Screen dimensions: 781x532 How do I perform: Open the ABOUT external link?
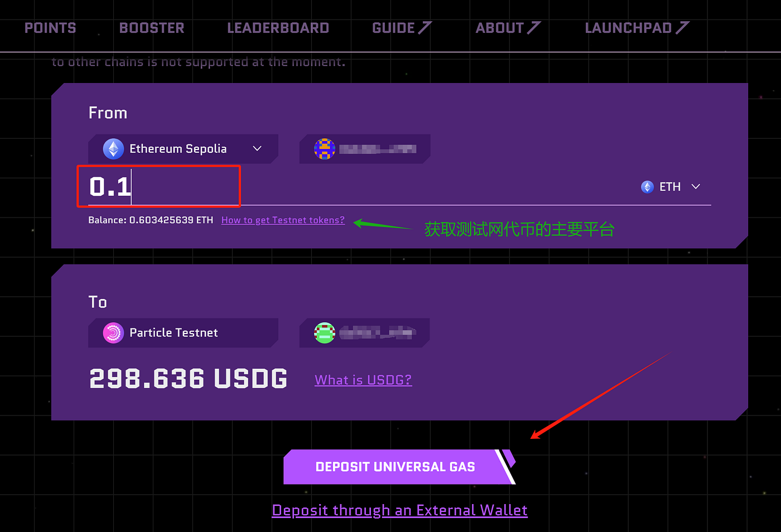point(508,28)
